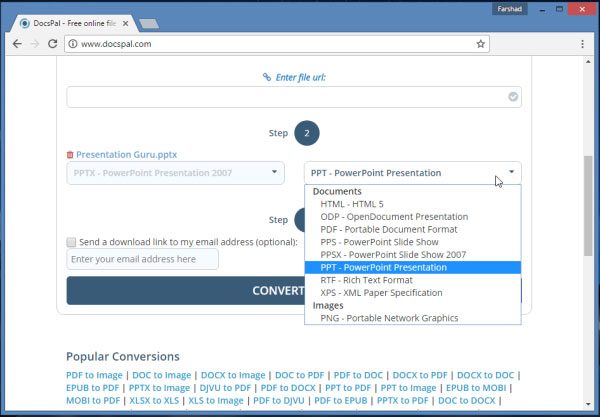600x417 pixels.
Task: Collapse the PPT target format dropdown
Action: (x=412, y=173)
